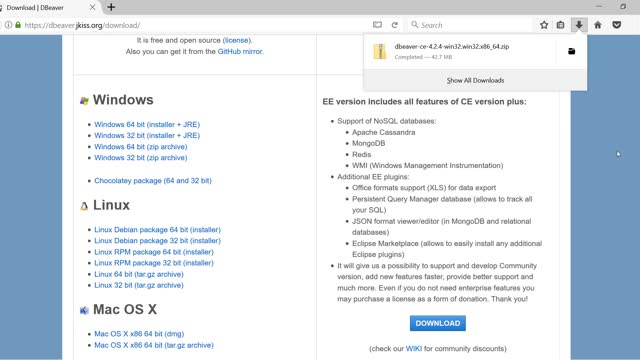Download Linux RPM package 32 bit installer
The width and height of the screenshot is (640, 360).
click(154, 263)
